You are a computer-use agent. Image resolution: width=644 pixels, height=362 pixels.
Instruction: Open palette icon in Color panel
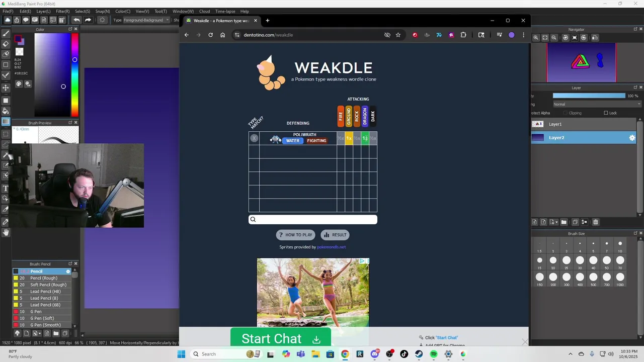coord(19,84)
